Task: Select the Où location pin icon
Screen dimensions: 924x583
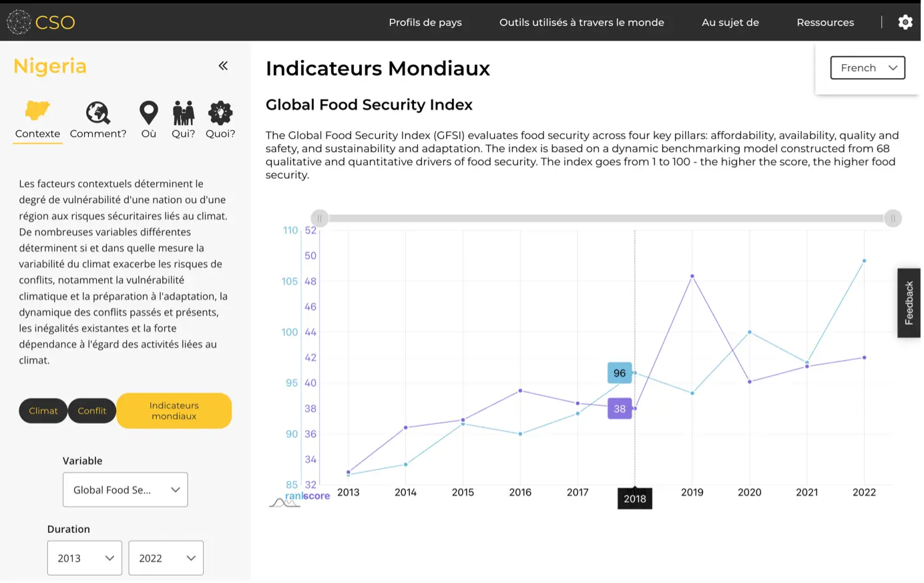Action: (x=148, y=113)
